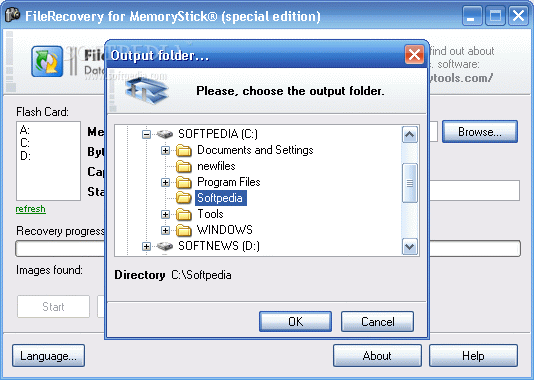This screenshot has width=534, height=380.
Task: Click the scroll down arrow in folder tree
Action: click(409, 247)
